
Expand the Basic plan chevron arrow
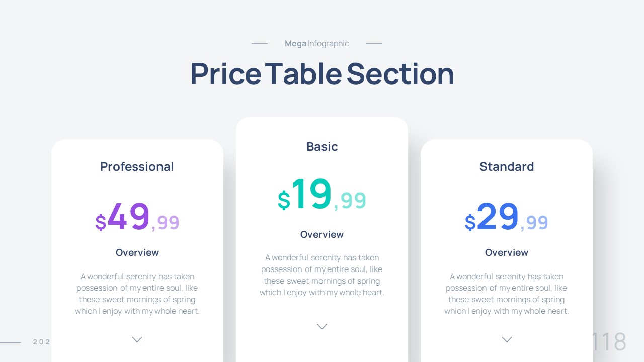pyautogui.click(x=322, y=327)
